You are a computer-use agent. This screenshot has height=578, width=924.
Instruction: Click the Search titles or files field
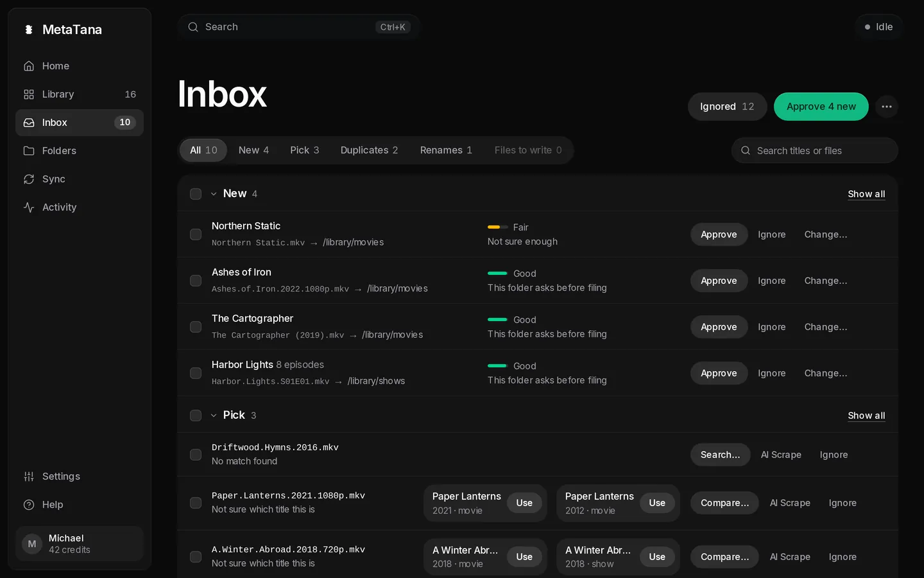coord(814,150)
